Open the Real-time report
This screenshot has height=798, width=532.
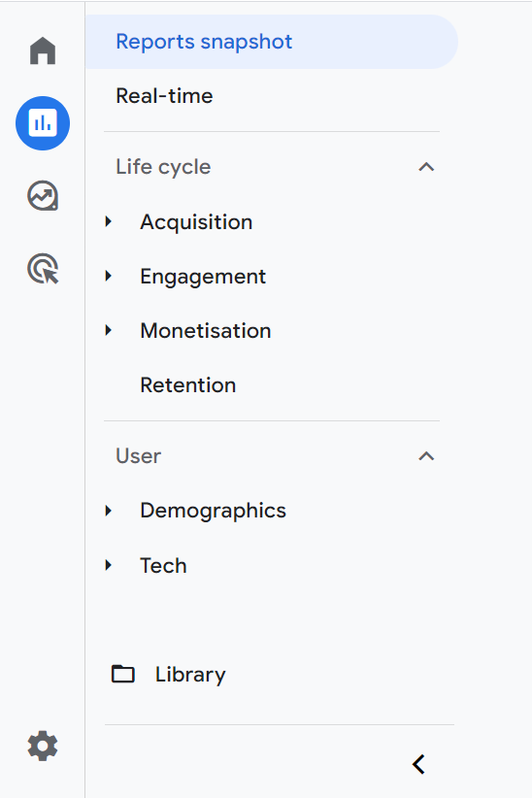tap(164, 96)
